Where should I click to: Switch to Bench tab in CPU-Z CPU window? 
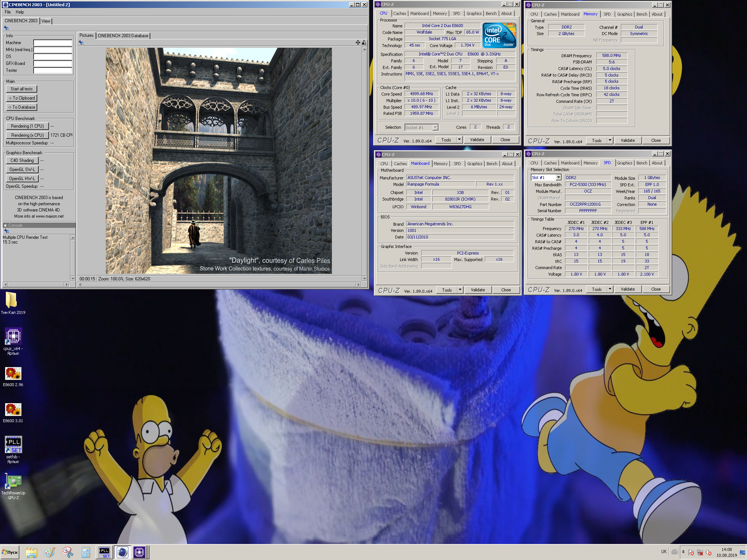[491, 13]
